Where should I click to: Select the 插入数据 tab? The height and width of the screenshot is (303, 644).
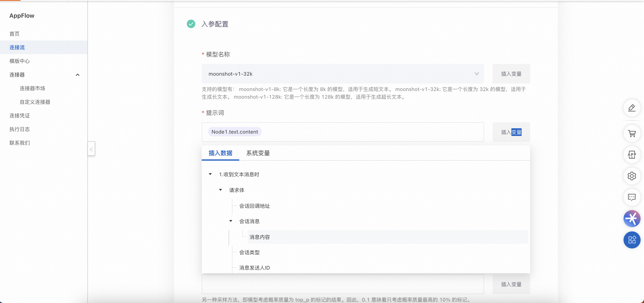point(220,153)
